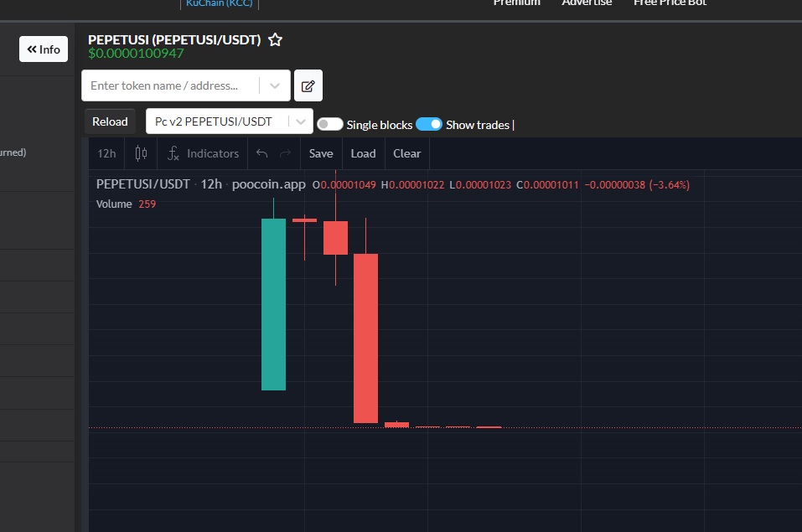Click the tallest red candlestick
This screenshot has width=802, height=532.
[365, 338]
